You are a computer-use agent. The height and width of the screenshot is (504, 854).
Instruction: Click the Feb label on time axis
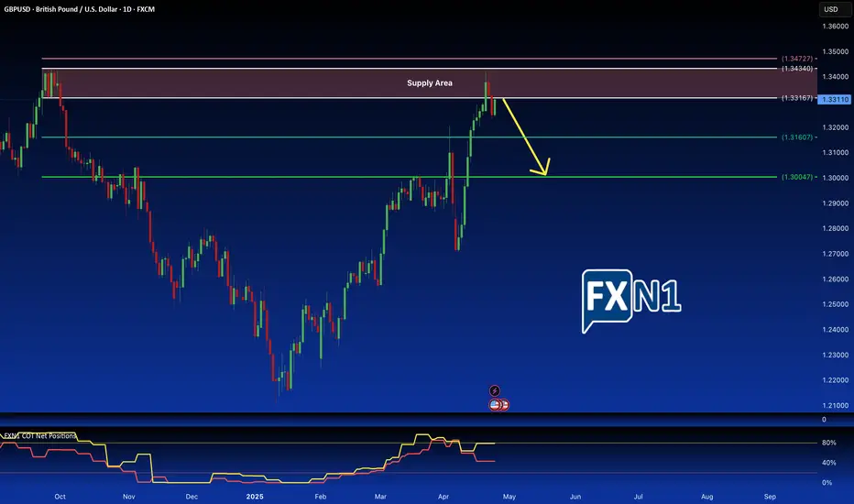coord(321,497)
